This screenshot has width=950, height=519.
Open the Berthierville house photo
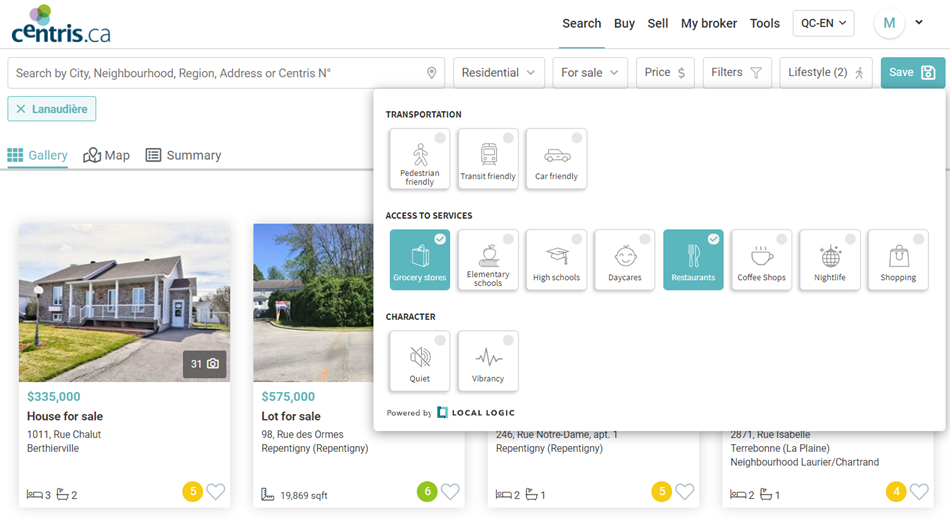(x=124, y=302)
